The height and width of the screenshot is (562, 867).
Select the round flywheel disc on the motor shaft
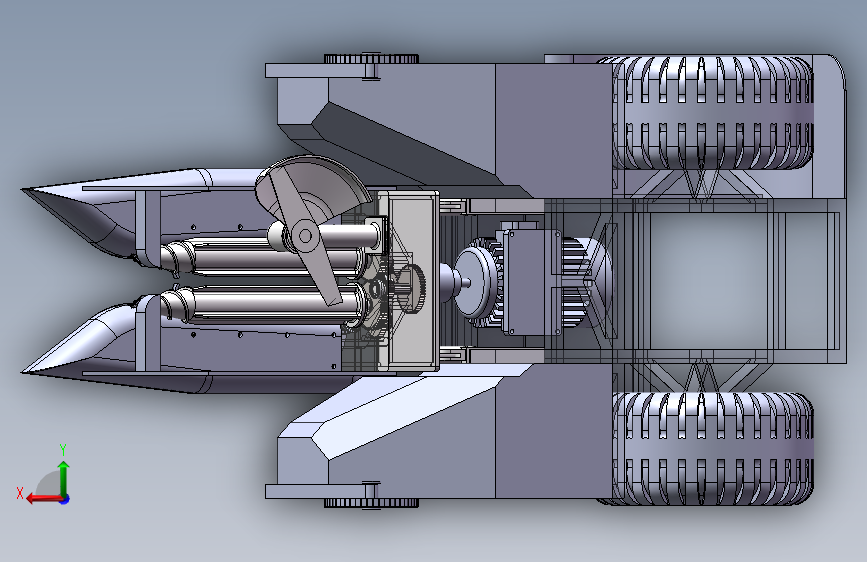(476, 282)
